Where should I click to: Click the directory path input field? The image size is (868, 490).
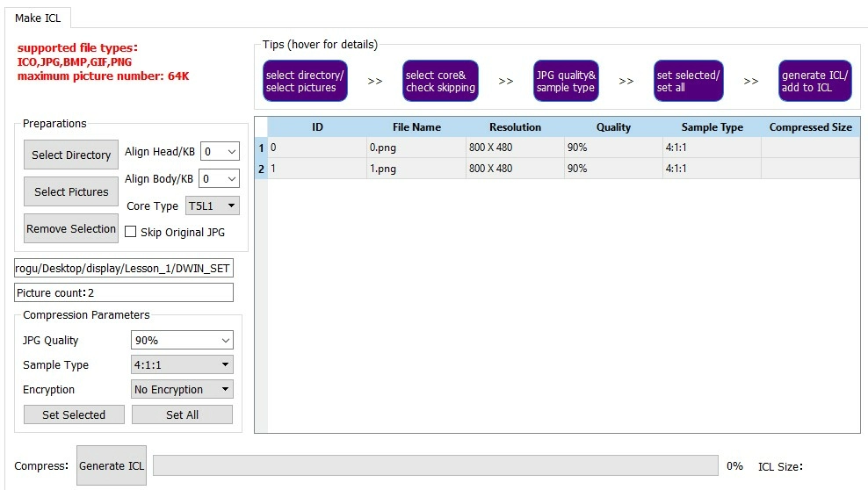click(x=124, y=269)
